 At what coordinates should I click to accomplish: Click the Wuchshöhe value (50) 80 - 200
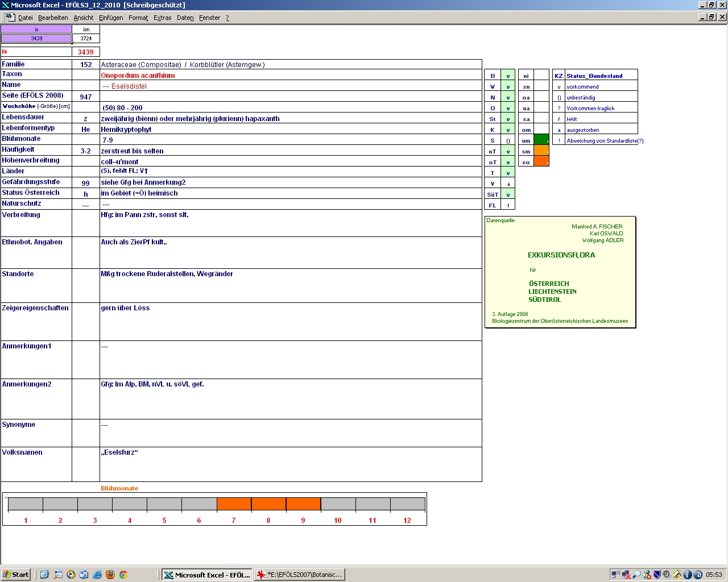click(291, 107)
